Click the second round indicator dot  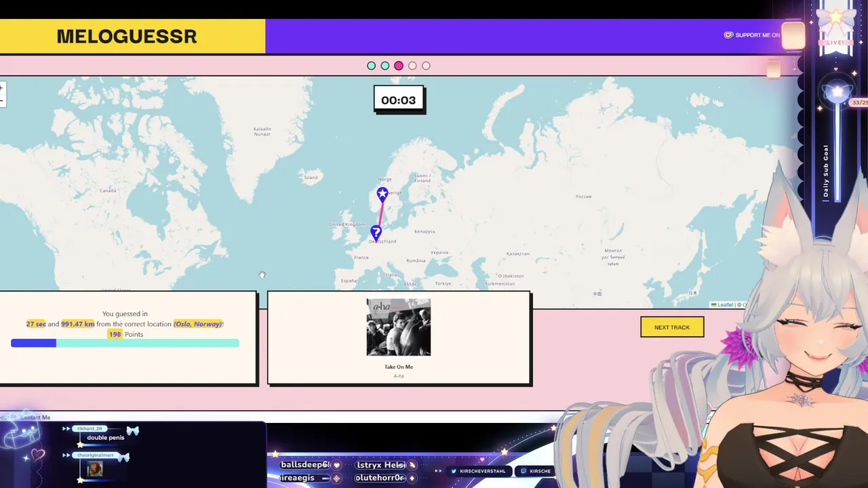pos(385,66)
